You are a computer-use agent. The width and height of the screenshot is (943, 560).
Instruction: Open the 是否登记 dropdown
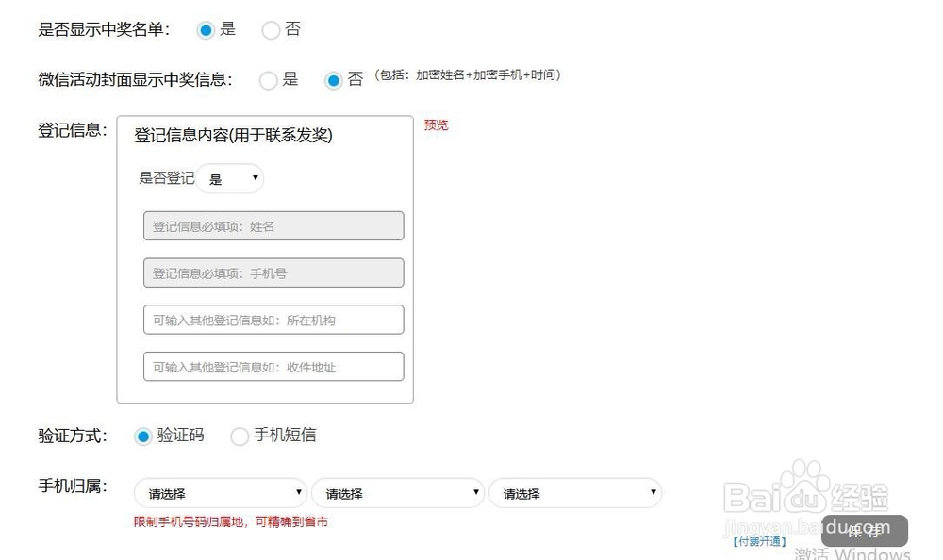[x=230, y=178]
